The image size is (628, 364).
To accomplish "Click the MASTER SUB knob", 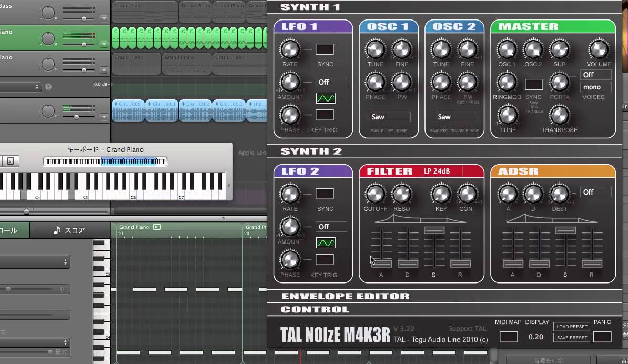I will coord(560,49).
